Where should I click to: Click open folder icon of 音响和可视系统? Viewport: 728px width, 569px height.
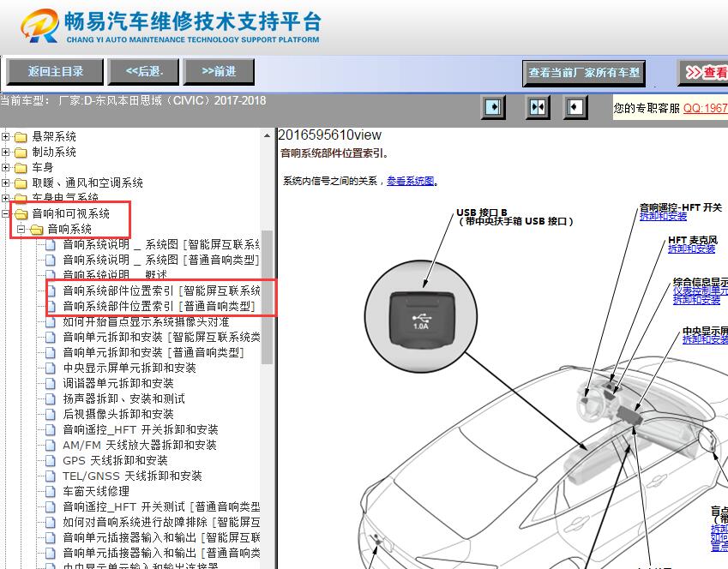[x=21, y=214]
